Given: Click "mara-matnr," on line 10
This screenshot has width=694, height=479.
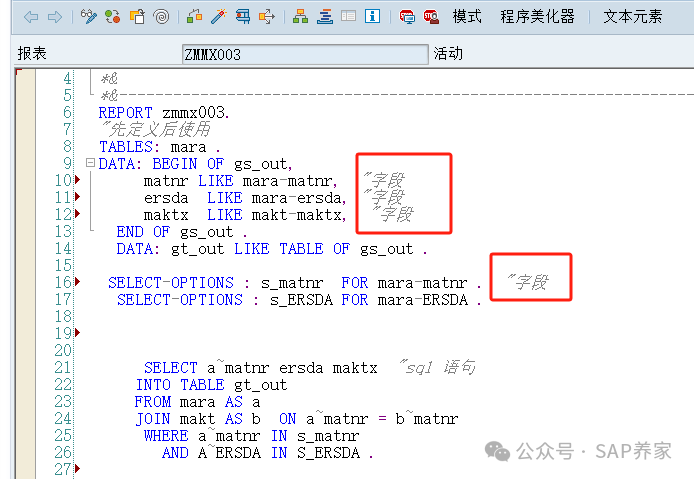Looking at the screenshot, I should point(290,181).
